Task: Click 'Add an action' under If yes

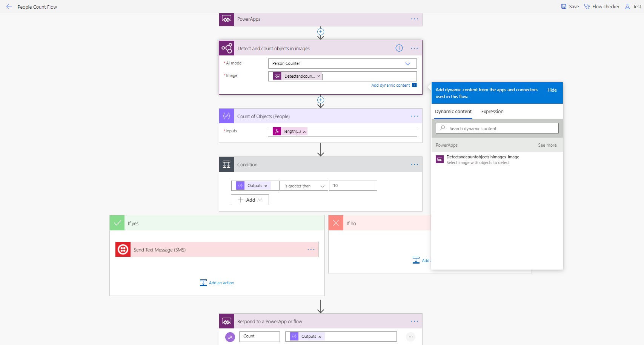Action: pyautogui.click(x=217, y=282)
